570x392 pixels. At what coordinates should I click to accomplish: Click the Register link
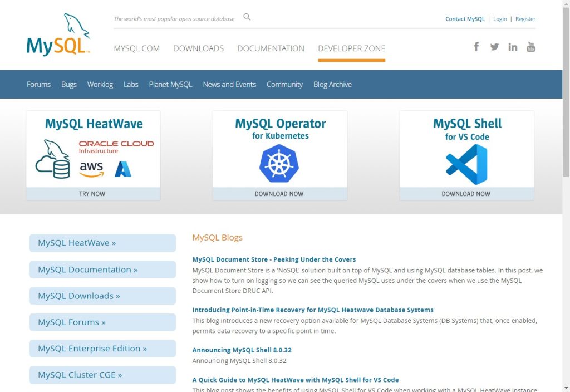point(525,19)
